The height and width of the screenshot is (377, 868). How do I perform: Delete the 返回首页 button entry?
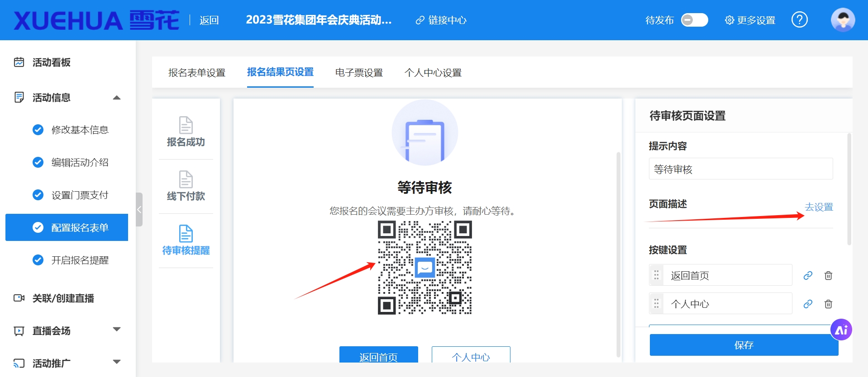828,276
